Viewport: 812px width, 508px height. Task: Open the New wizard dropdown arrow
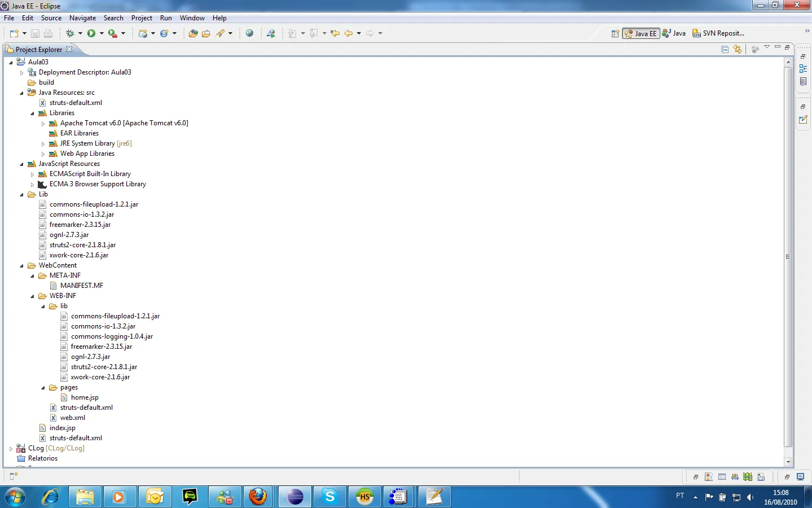[24, 33]
